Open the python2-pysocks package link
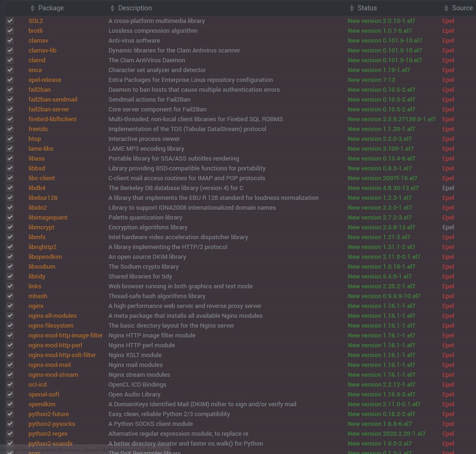 pos(51,424)
